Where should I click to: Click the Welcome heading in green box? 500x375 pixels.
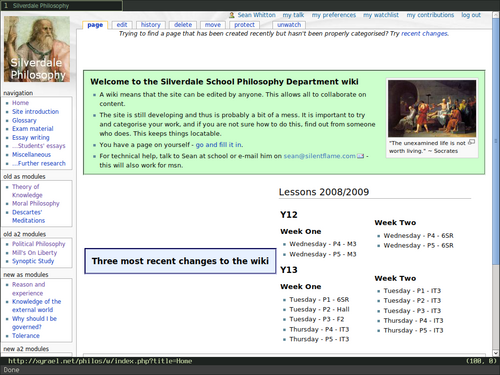coord(224,82)
